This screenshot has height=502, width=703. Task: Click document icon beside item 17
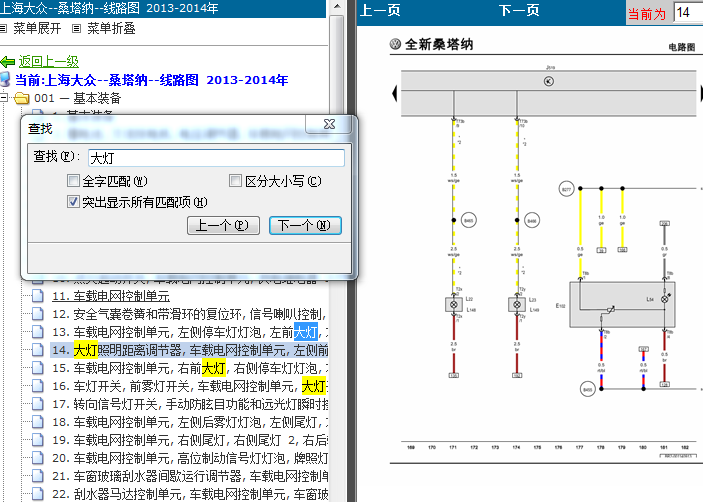coord(38,404)
